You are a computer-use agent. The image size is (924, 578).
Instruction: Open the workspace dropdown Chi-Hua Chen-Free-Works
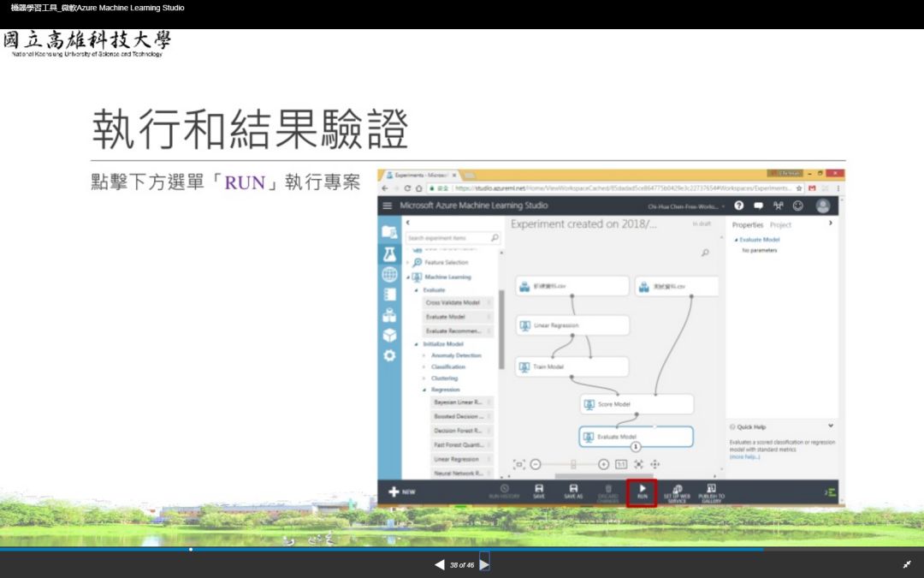(x=686, y=206)
